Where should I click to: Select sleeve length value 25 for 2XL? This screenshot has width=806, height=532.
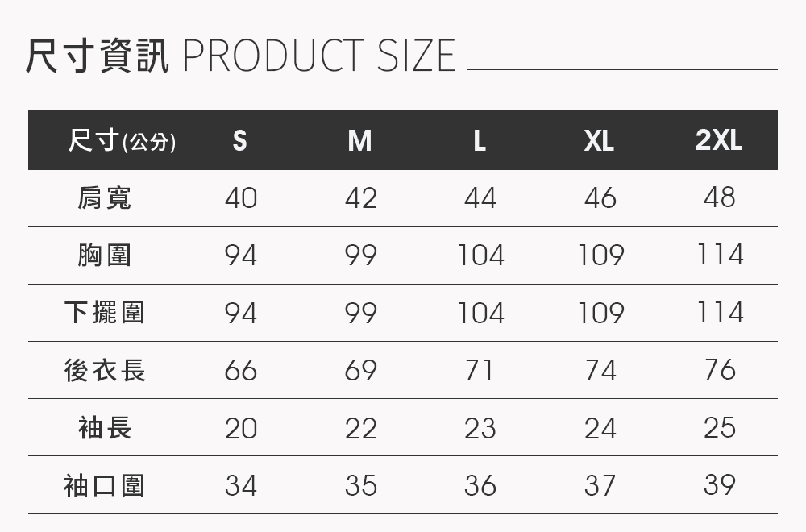pyautogui.click(x=720, y=428)
